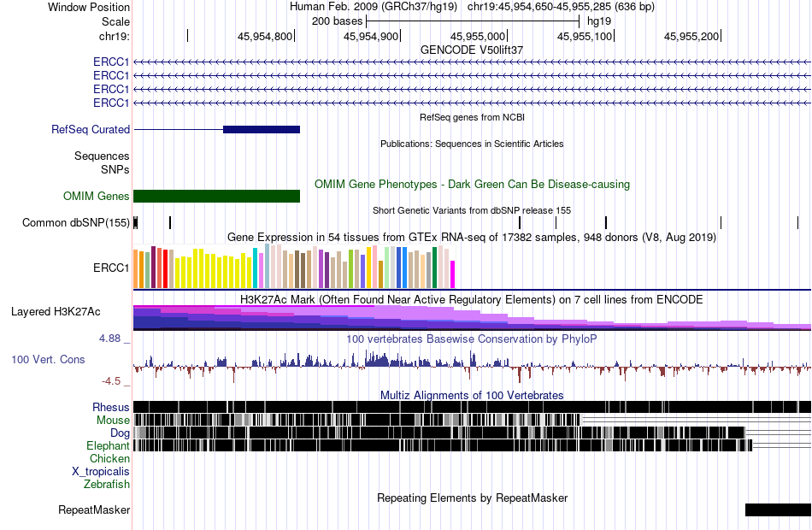The width and height of the screenshot is (812, 530).
Task: Click the Dog species label
Action: tap(121, 433)
